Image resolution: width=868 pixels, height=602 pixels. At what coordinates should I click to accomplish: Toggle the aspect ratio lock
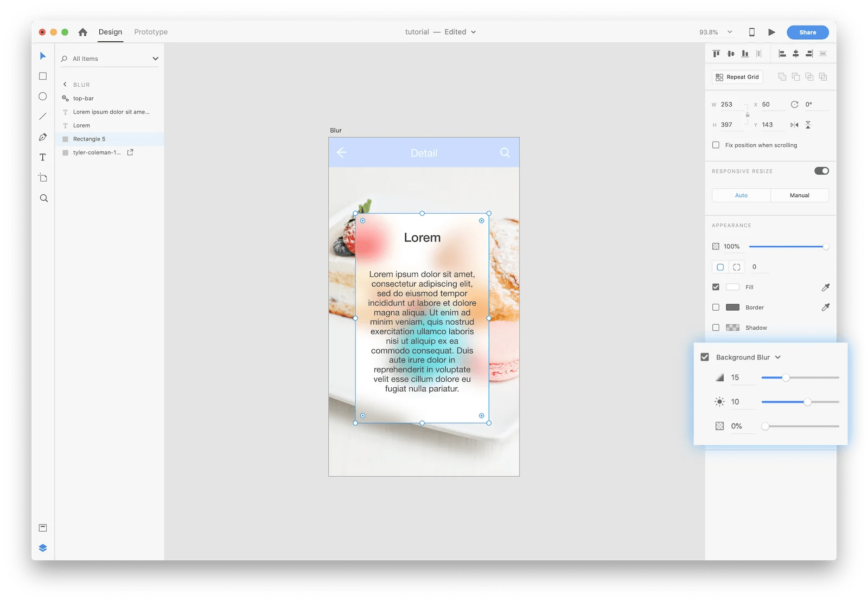click(748, 114)
